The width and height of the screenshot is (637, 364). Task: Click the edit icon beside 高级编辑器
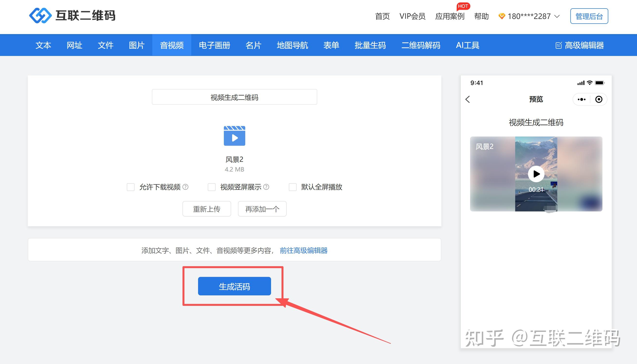pyautogui.click(x=558, y=45)
